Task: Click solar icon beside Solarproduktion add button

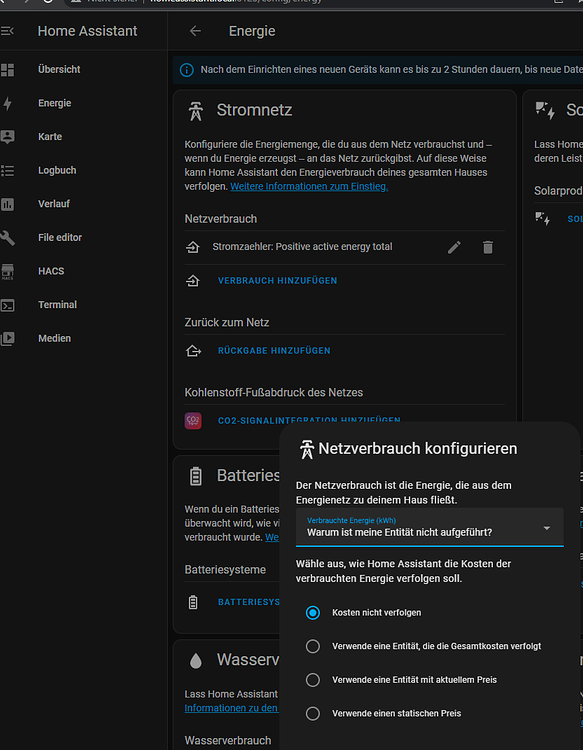Action: [542, 219]
